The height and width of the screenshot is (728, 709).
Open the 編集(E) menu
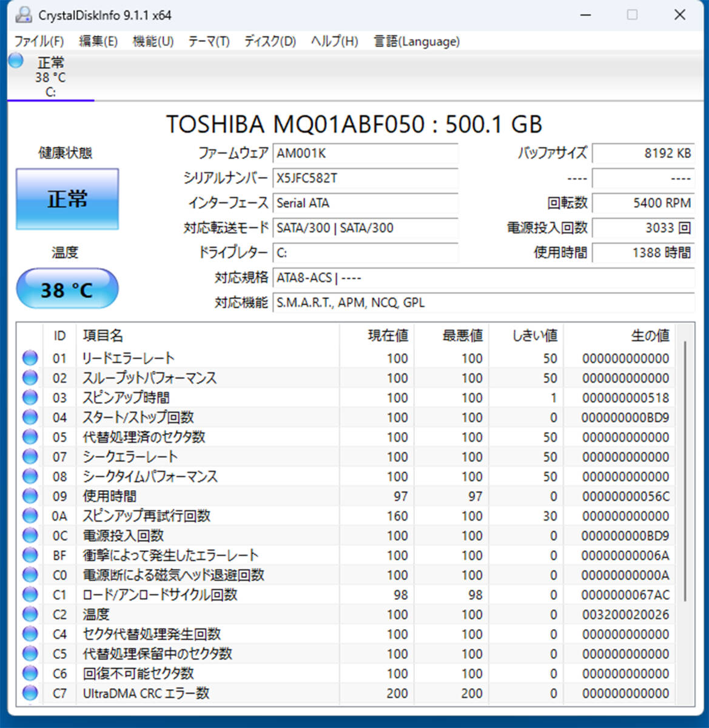tap(98, 41)
